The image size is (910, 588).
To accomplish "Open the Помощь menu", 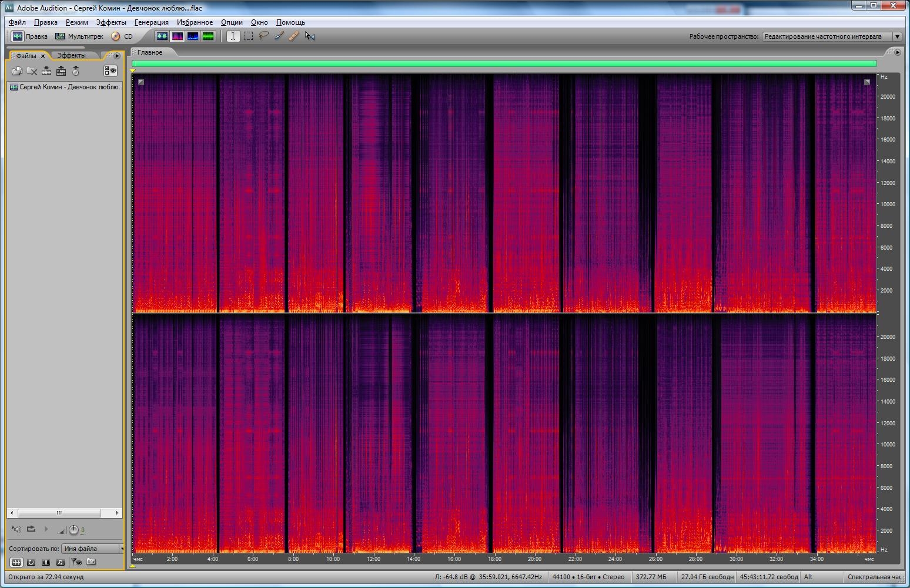I will point(290,22).
